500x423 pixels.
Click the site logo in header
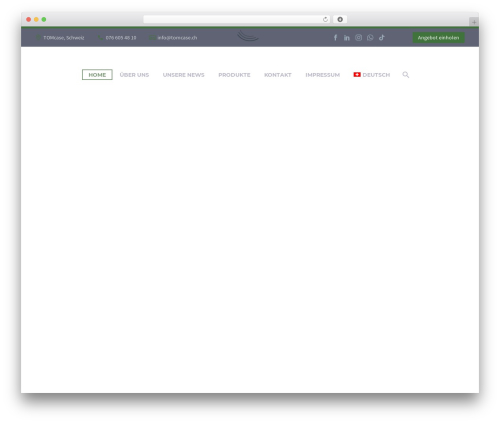coord(248,36)
